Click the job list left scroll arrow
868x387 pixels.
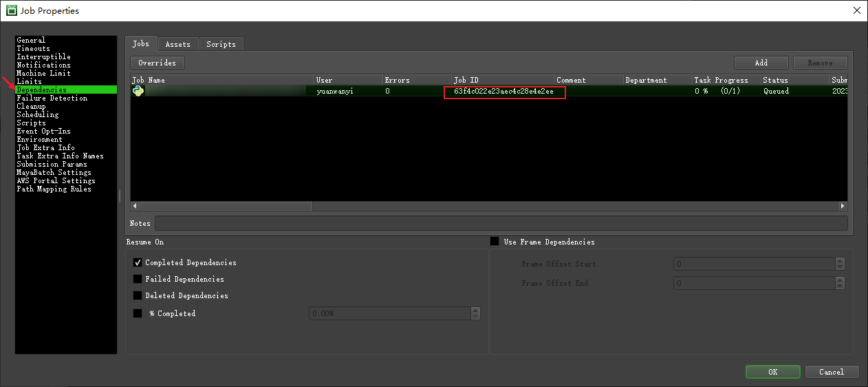[x=135, y=206]
